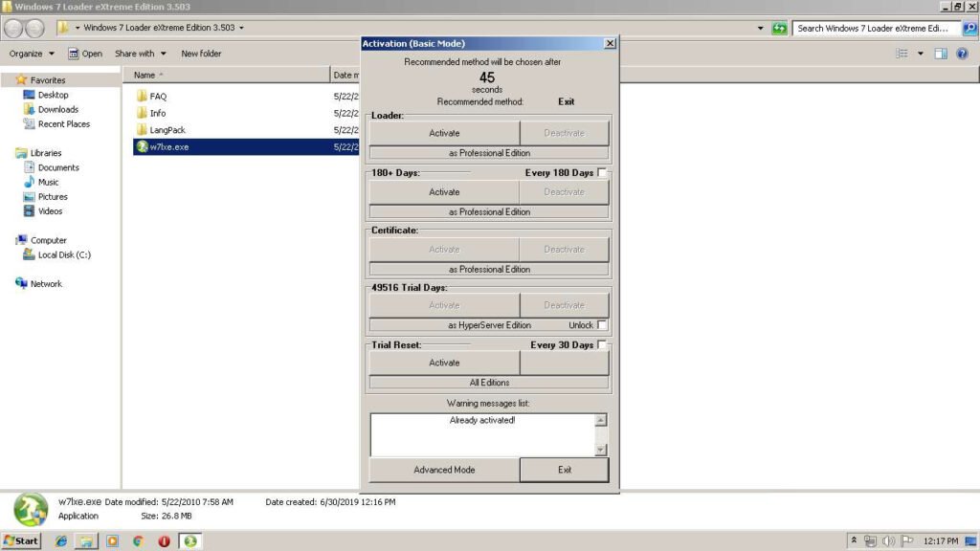Open the Share with dropdown

[139, 54]
